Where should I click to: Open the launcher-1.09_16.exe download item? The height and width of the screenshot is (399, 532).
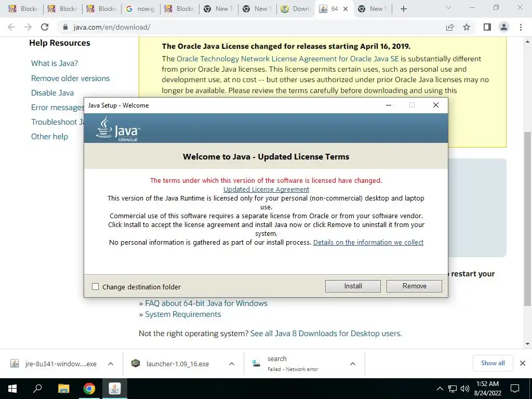(170, 364)
